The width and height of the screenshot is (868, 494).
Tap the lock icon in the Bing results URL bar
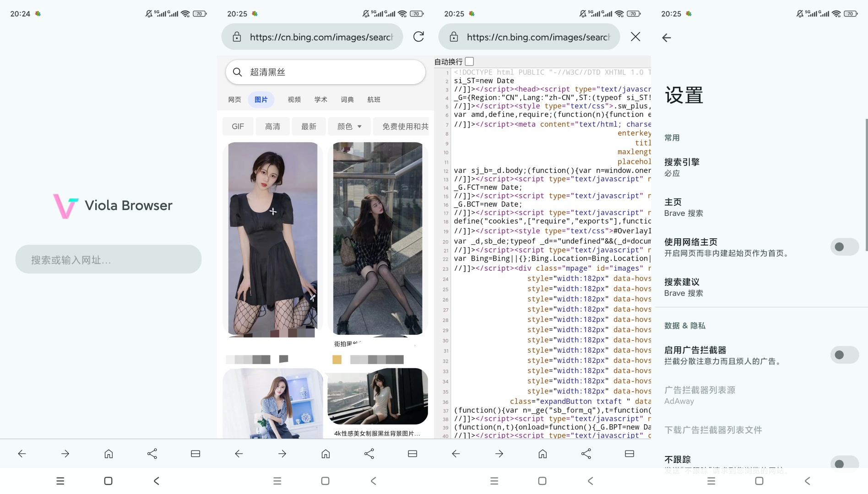pos(237,37)
